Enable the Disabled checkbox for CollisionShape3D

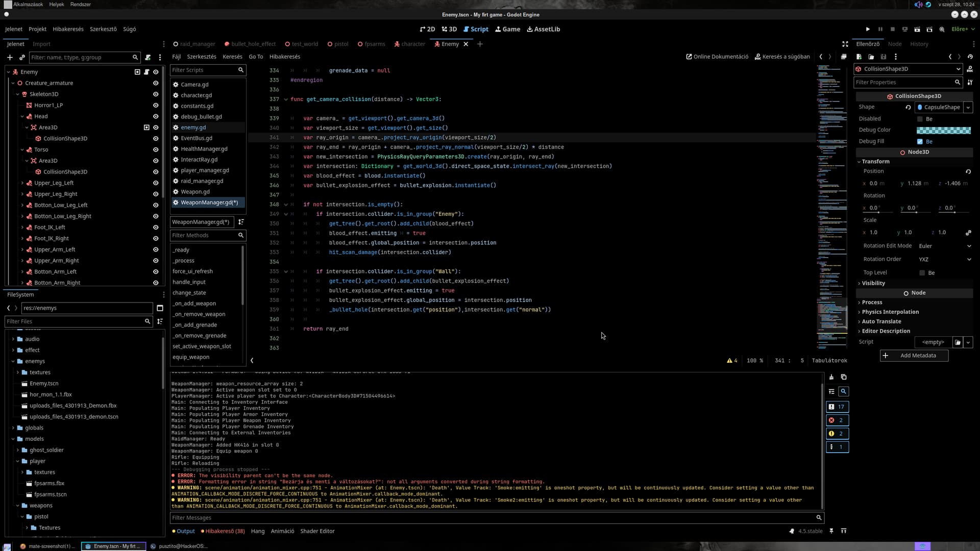tap(920, 119)
